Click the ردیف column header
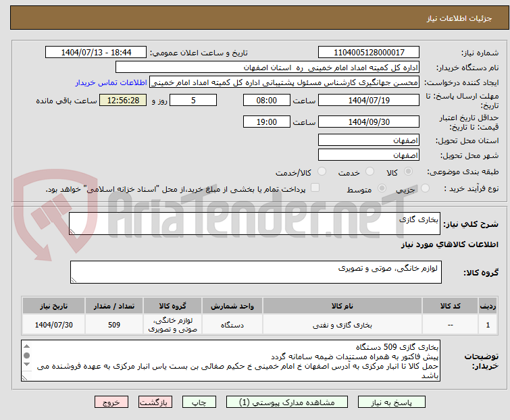 pyautogui.click(x=488, y=306)
